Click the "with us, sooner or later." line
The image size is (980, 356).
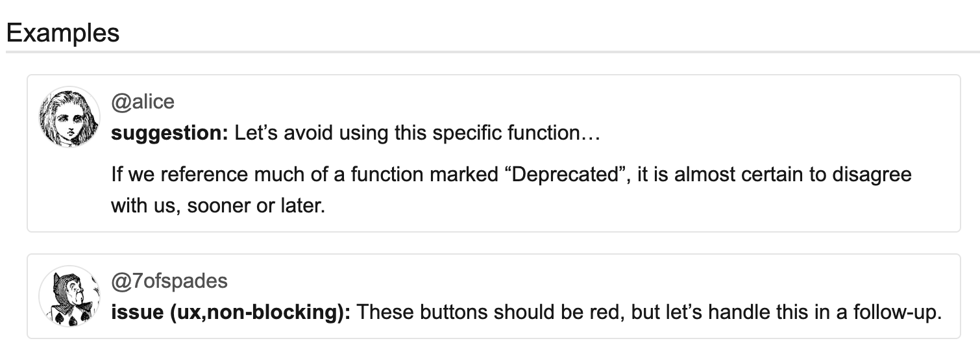pyautogui.click(x=217, y=206)
